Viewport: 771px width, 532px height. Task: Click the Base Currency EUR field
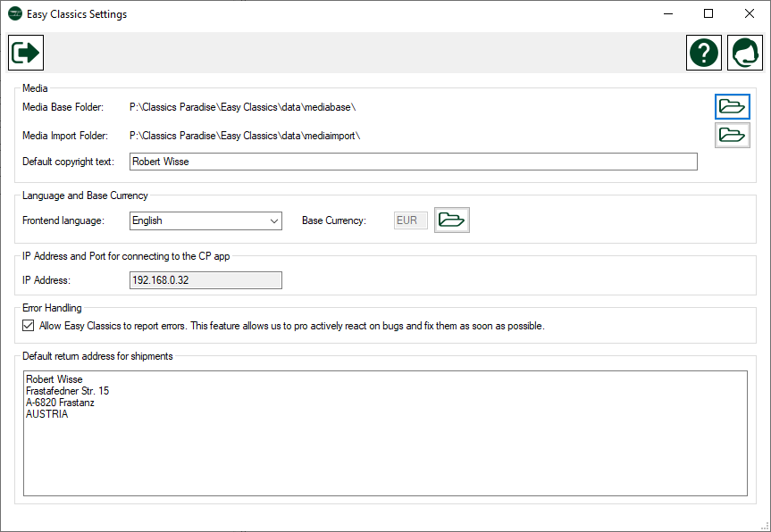click(x=411, y=220)
